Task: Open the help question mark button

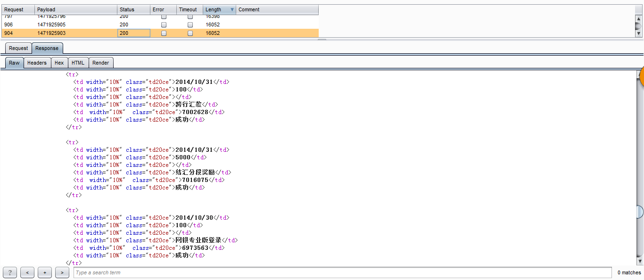Action: (x=10, y=272)
